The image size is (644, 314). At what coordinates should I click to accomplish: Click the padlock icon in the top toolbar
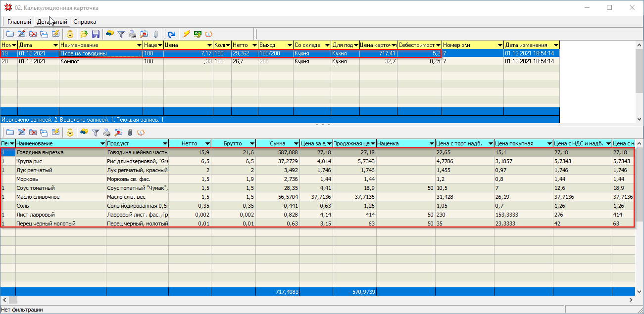point(70,34)
